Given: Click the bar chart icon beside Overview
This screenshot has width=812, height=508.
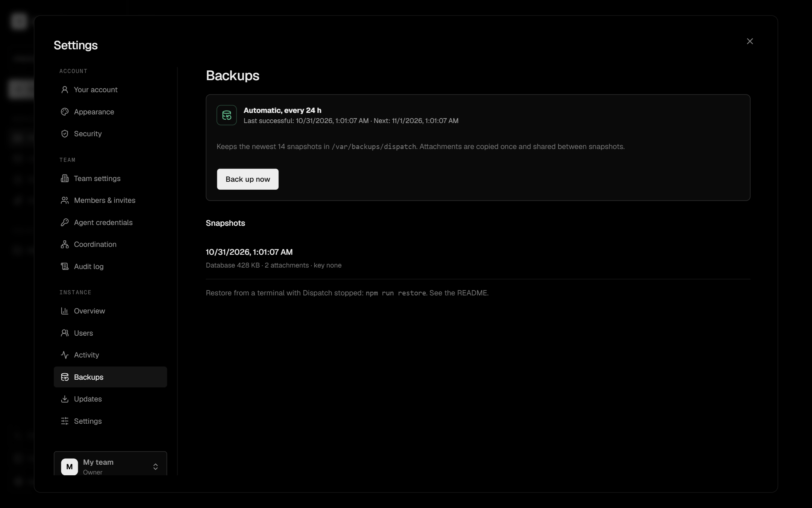Looking at the screenshot, I should coord(65,311).
